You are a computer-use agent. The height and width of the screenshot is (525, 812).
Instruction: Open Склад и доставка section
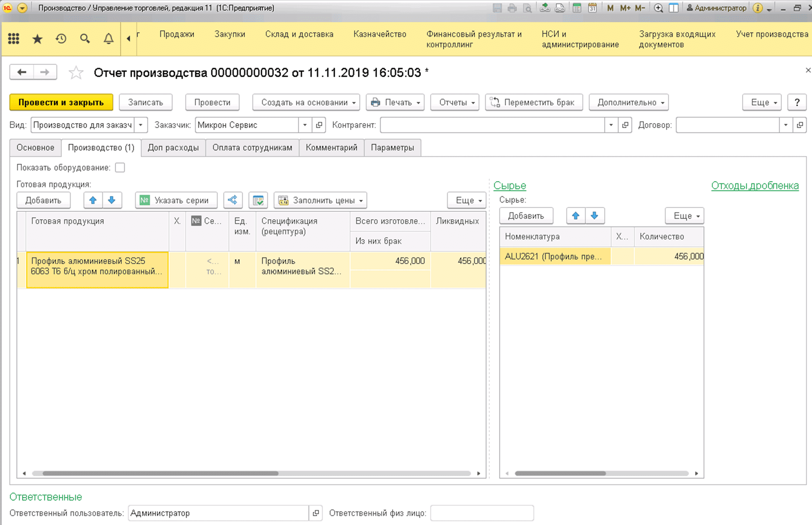pos(299,34)
